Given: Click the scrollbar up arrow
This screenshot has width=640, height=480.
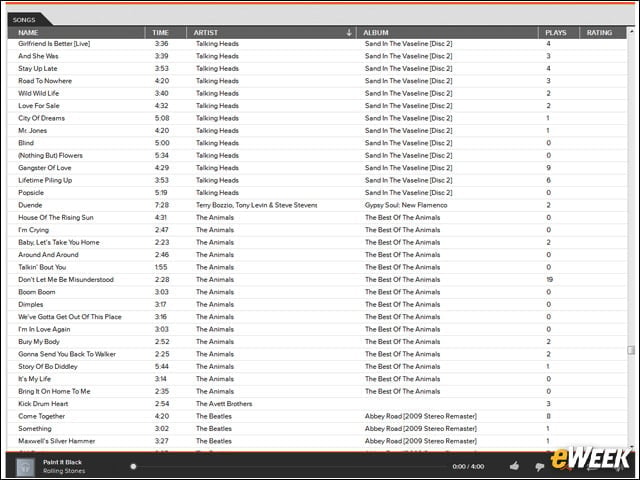Looking at the screenshot, I should [x=631, y=31].
